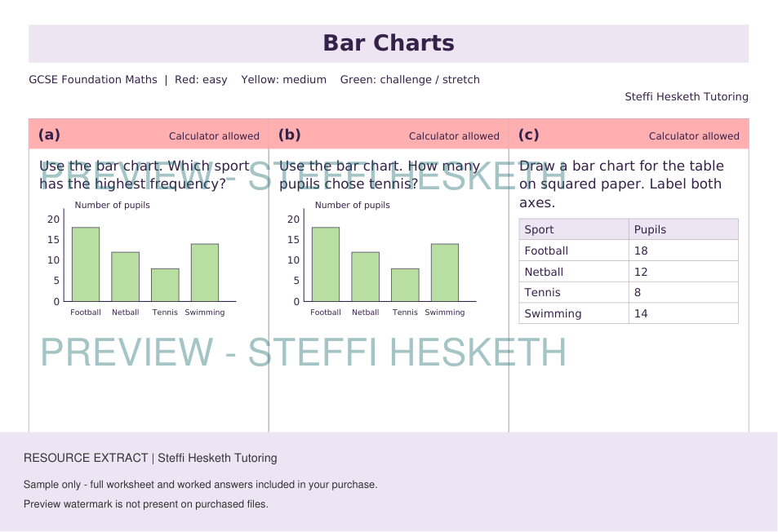Click the "Green: challenge / stretch" label
This screenshot has height=532, width=778.
click(x=410, y=80)
